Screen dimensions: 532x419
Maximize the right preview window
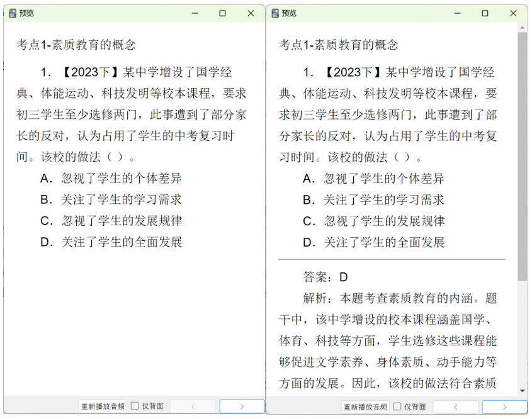click(485, 13)
